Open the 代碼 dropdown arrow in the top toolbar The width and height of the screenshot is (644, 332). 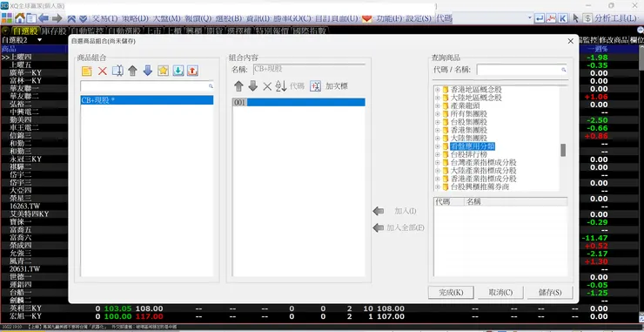coord(530,18)
